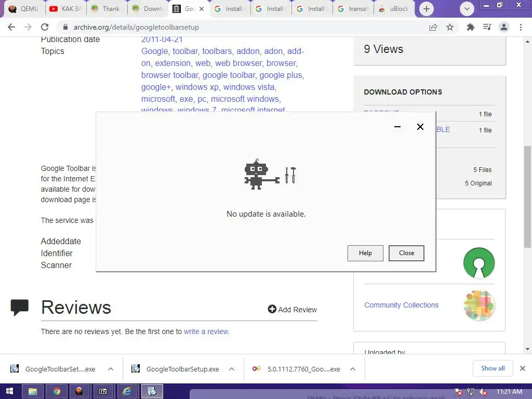
Task: Click the address bar URL
Action: point(137,27)
